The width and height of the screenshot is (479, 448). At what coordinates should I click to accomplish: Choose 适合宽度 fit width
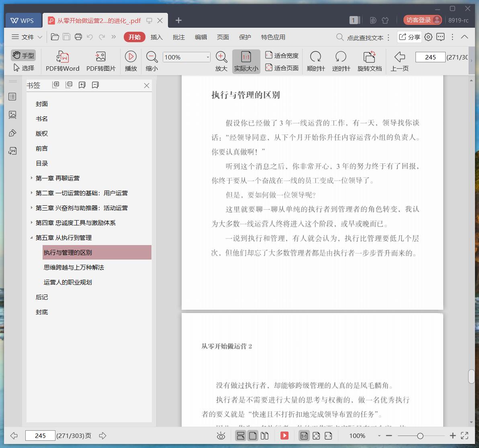point(282,55)
